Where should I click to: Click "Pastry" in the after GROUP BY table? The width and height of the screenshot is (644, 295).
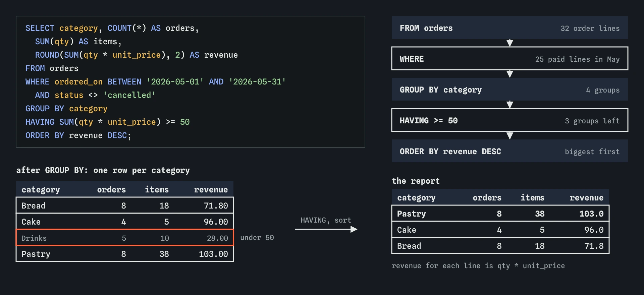[x=36, y=254]
